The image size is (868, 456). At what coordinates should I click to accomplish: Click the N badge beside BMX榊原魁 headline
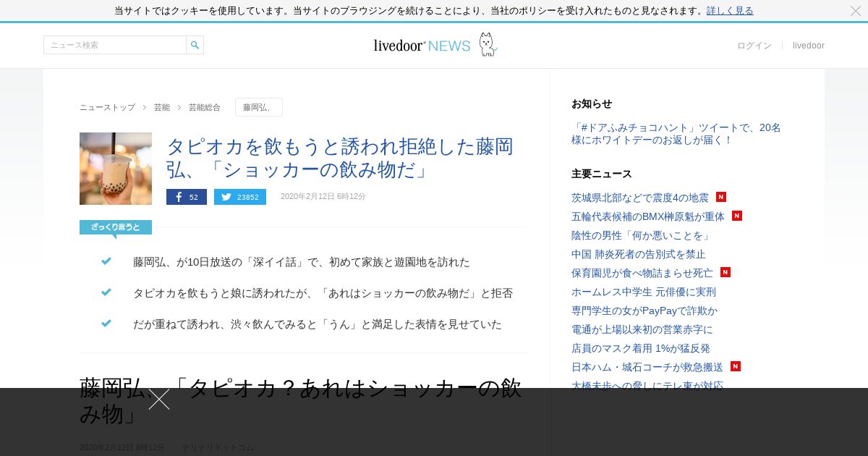tap(737, 216)
